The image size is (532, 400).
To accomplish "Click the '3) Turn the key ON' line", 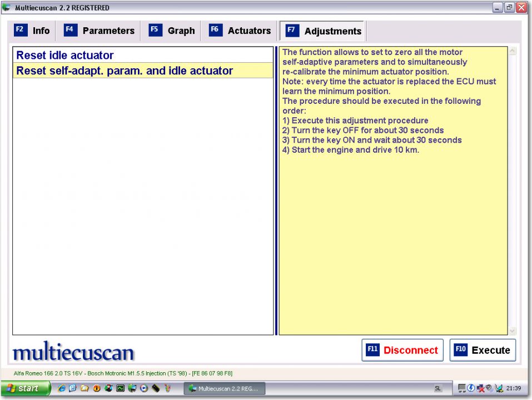I will tap(372, 140).
